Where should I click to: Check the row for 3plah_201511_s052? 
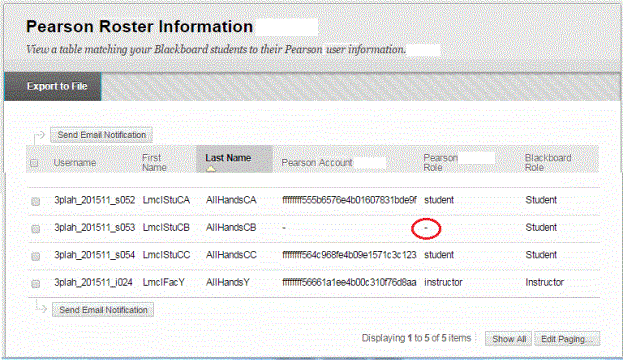pos(36,201)
